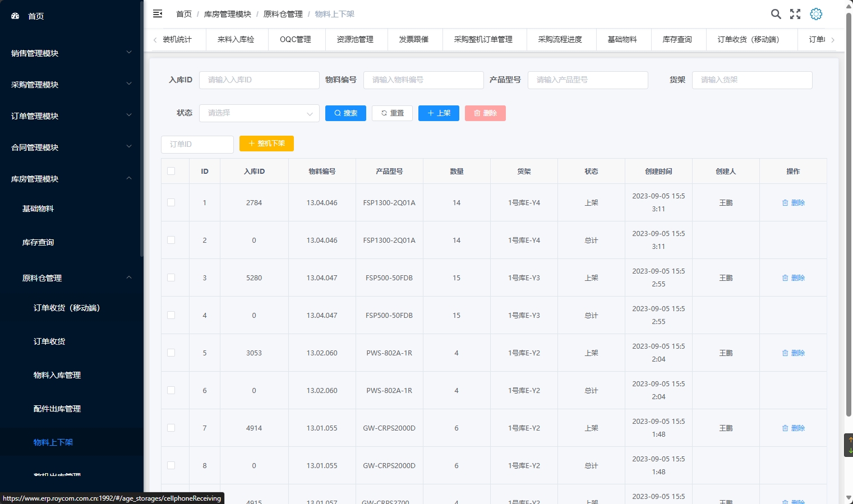The image size is (853, 504).
Task: Click product model FSP500-50FDB in row 3
Action: click(389, 278)
